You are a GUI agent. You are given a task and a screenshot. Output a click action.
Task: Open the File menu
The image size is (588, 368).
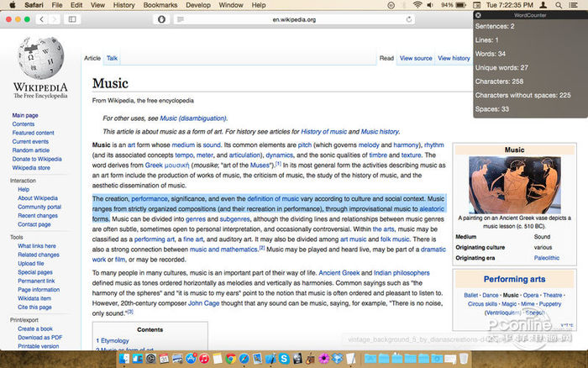click(57, 5)
